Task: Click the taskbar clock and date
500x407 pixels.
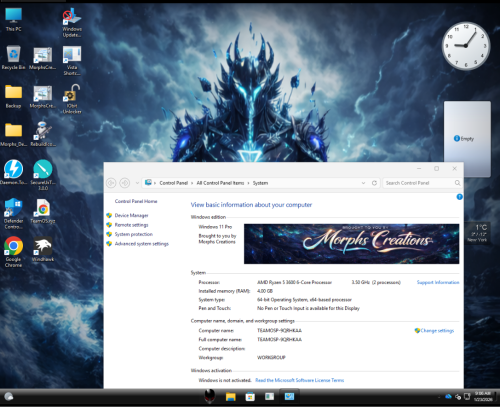Action: (x=483, y=396)
